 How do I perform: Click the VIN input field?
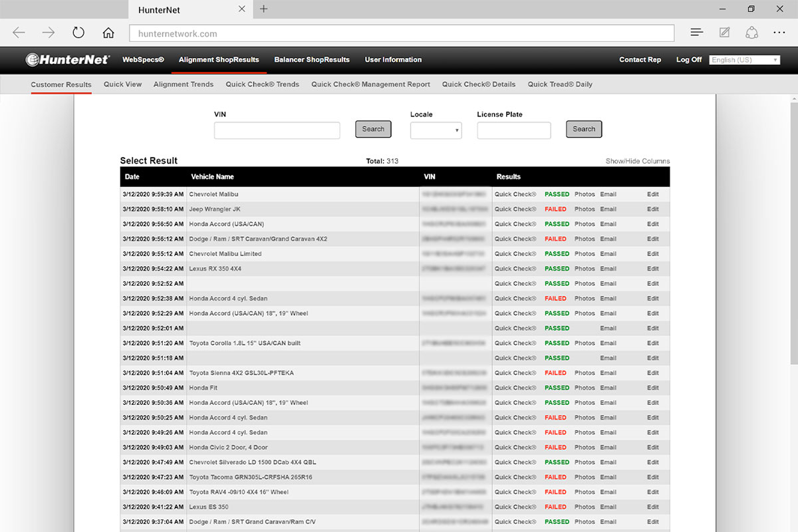(x=277, y=130)
